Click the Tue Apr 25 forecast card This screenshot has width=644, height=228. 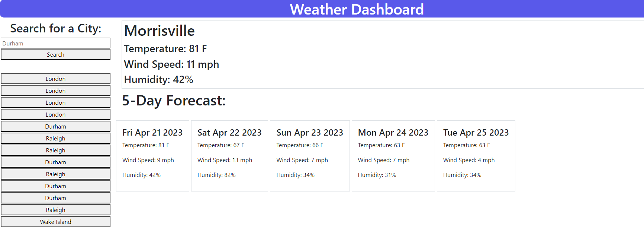tap(476, 156)
